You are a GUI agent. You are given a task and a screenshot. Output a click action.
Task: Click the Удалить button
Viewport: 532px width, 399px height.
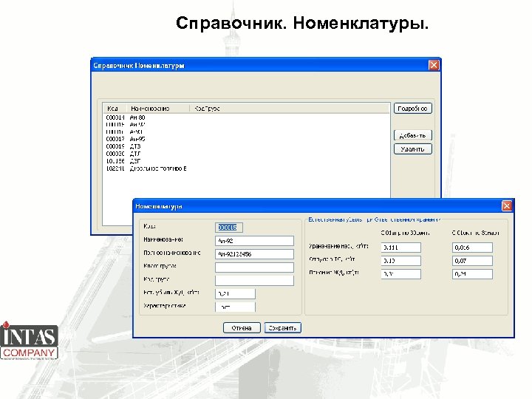[412, 149]
